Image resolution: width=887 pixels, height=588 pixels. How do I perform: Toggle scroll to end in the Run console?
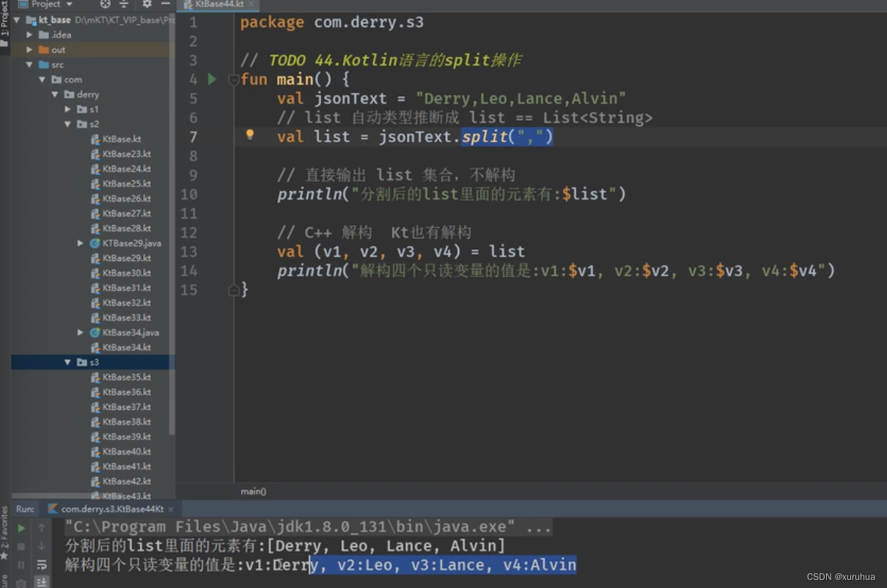coord(42,582)
